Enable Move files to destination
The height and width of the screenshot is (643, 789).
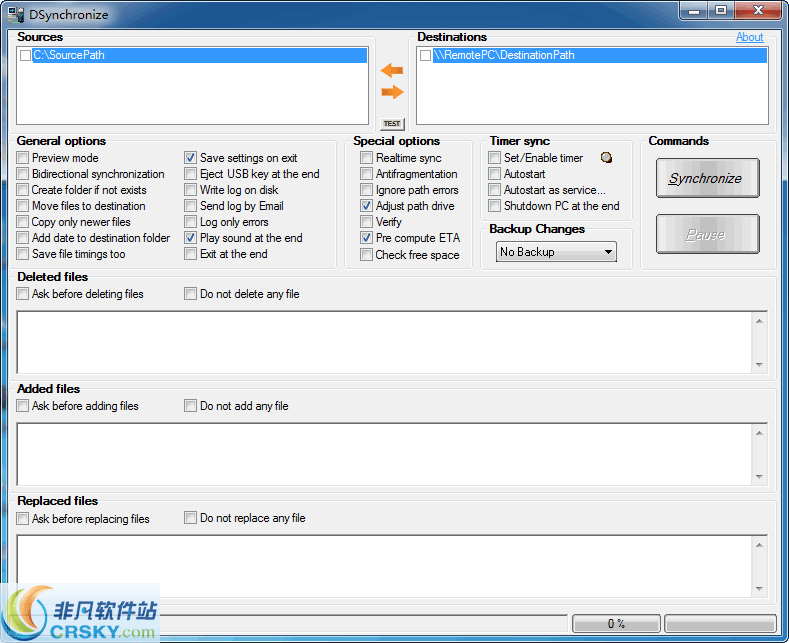pos(23,206)
